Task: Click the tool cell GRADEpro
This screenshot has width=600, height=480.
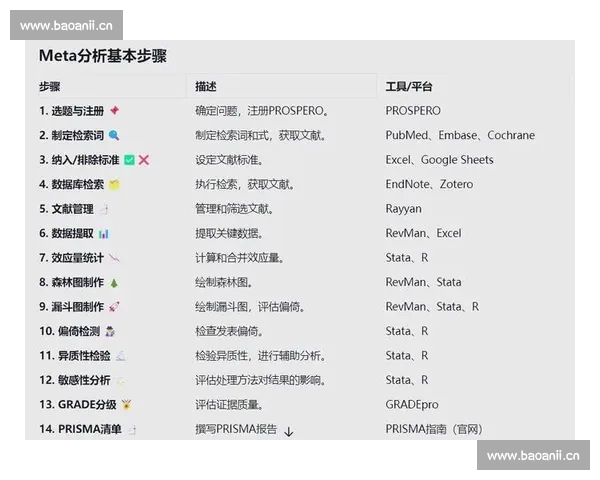Action: point(412,405)
